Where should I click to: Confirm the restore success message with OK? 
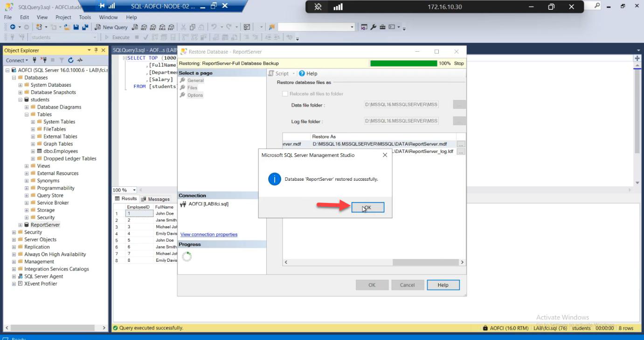click(368, 207)
